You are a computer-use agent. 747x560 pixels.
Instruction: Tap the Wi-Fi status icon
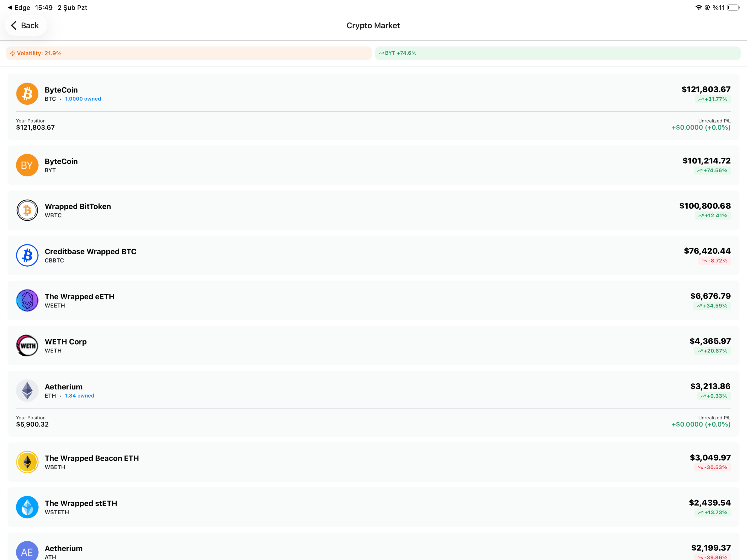click(699, 7)
